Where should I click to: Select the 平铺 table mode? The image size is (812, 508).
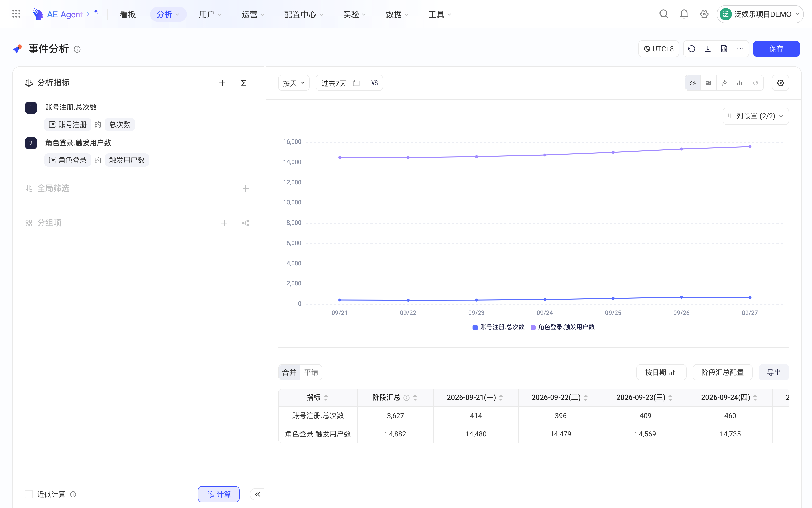(x=311, y=372)
